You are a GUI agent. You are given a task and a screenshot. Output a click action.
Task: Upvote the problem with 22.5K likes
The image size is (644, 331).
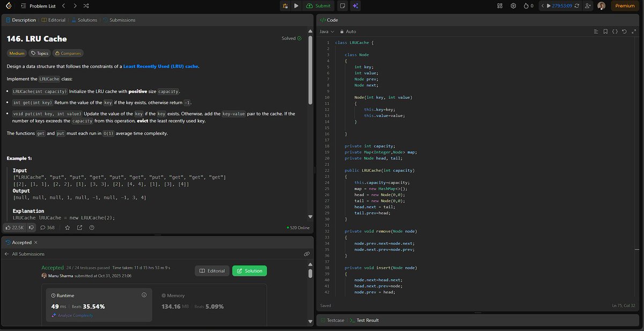15,227
